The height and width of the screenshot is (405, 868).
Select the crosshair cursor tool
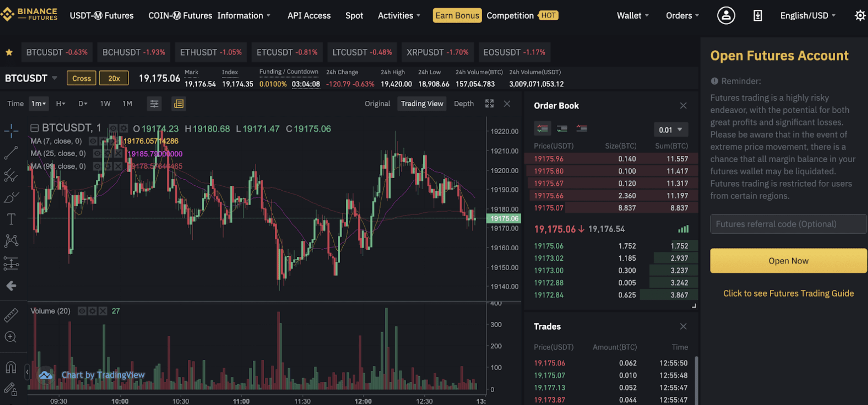tap(11, 131)
